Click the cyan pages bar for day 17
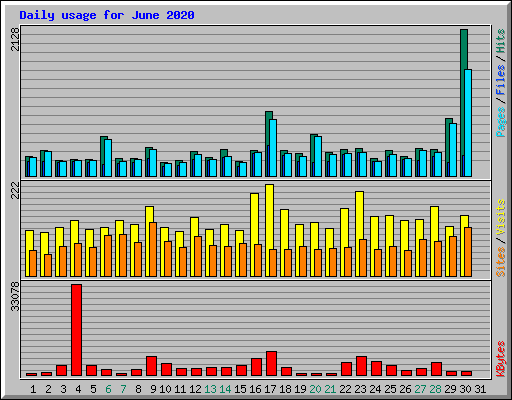This screenshot has height=400, width=512. click(x=273, y=148)
